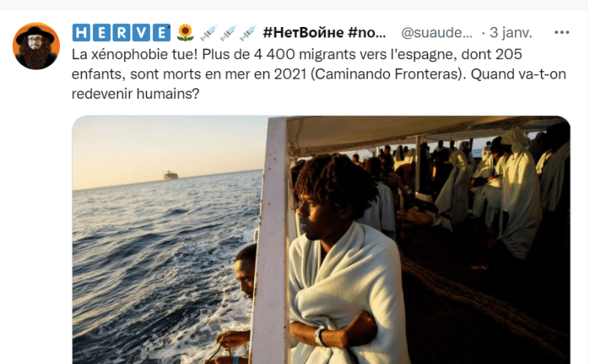Click the distant ship on the horizon
590x364 pixels.
(x=170, y=175)
